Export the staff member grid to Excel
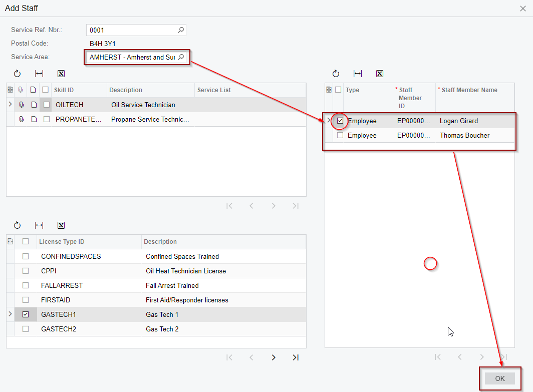 click(380, 74)
